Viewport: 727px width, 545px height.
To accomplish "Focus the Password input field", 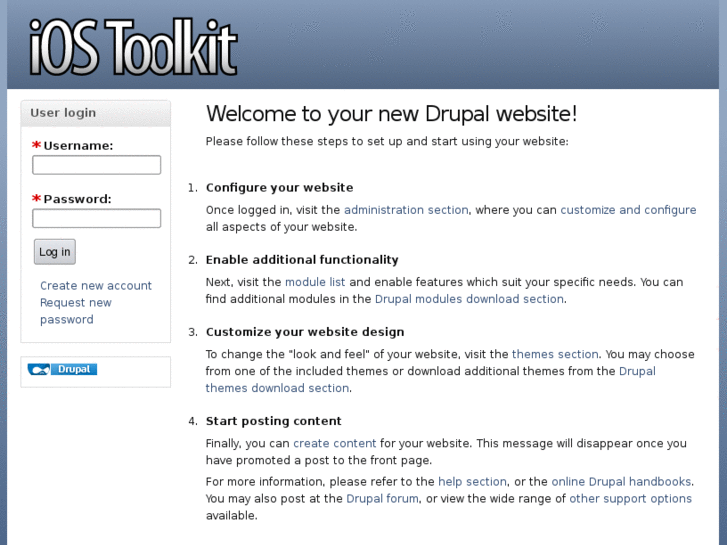I will [x=96, y=218].
